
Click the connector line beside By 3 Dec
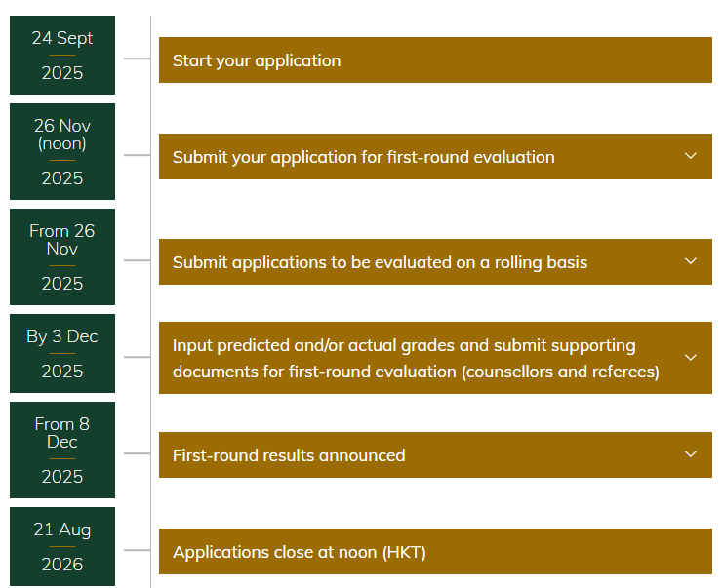coord(138,357)
